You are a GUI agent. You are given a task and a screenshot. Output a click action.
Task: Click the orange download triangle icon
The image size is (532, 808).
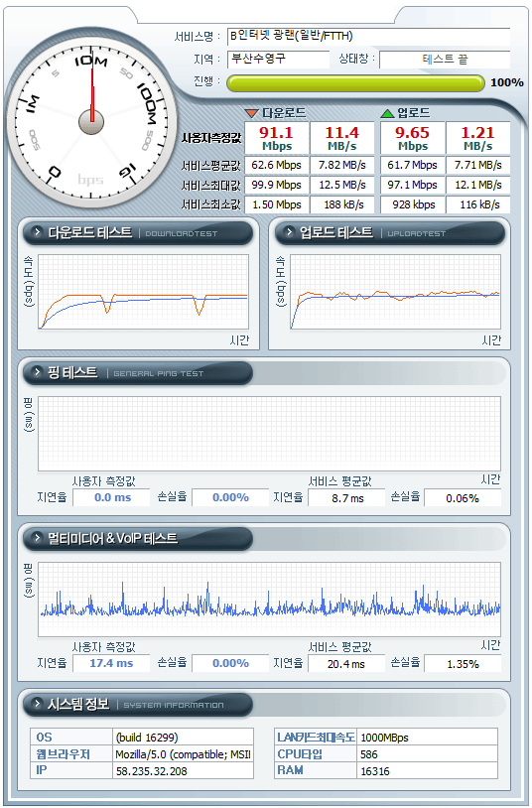(251, 113)
